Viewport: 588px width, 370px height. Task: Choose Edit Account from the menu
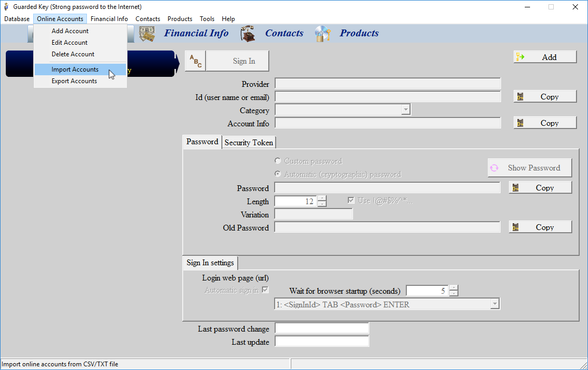tap(80, 43)
